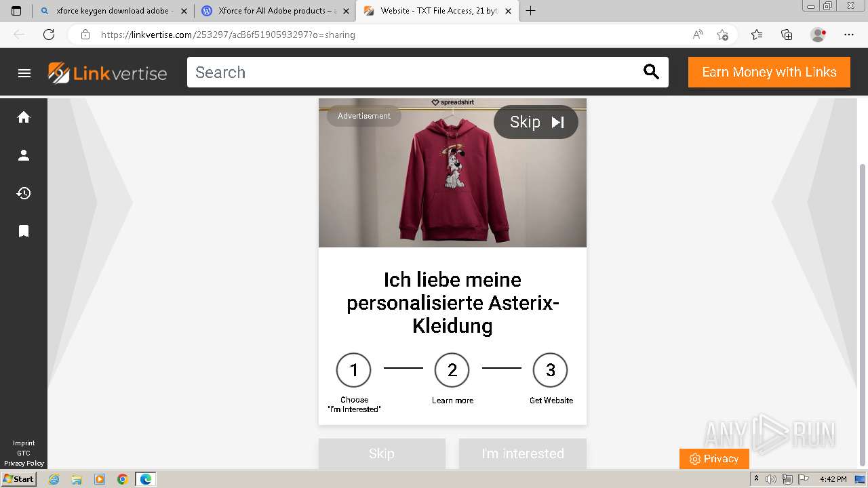This screenshot has height=488, width=868.
Task: Open Internet Explorer from taskbar
Action: point(54,479)
